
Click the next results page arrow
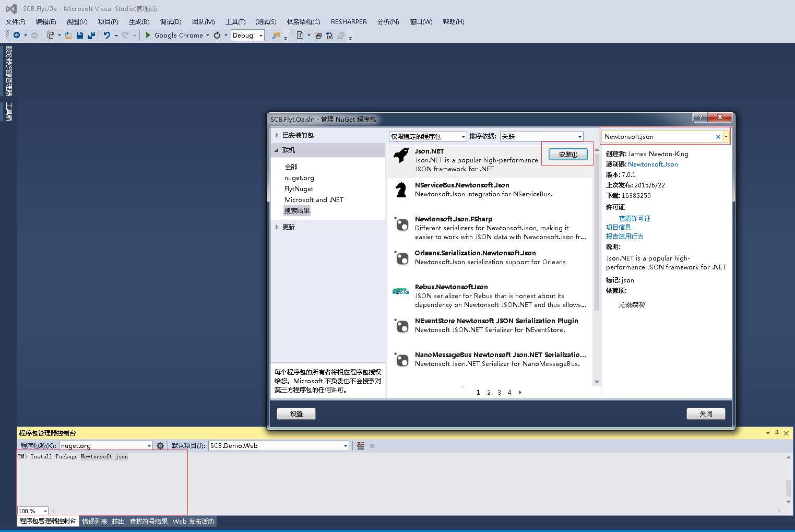point(520,393)
